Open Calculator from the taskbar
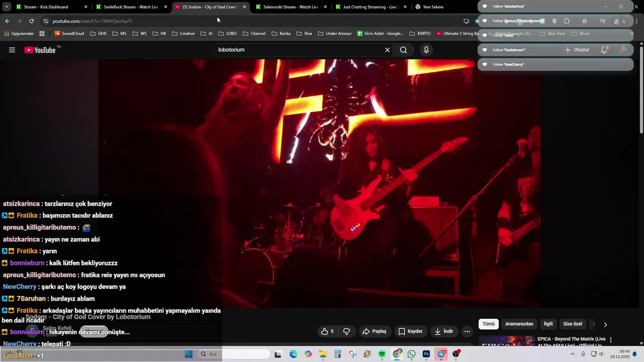This screenshot has width=644, height=362. 338,354
